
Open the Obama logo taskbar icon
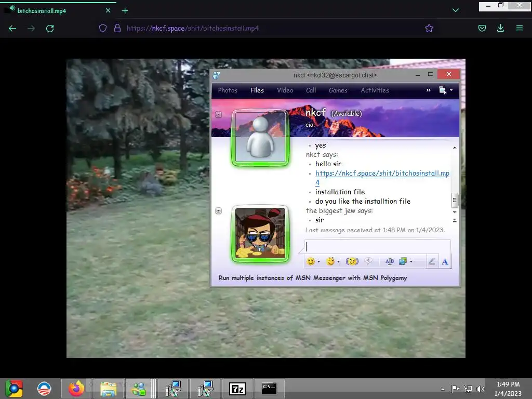click(x=44, y=389)
